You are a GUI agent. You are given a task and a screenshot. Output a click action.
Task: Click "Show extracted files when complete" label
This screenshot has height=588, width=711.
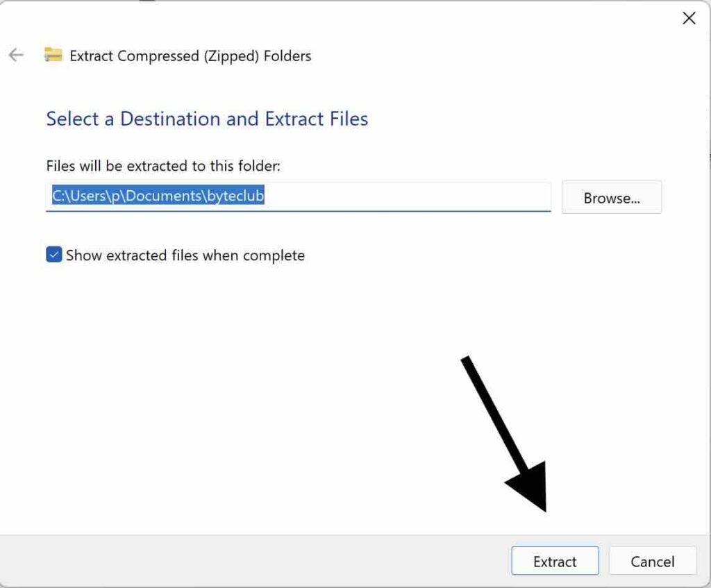[x=185, y=255]
